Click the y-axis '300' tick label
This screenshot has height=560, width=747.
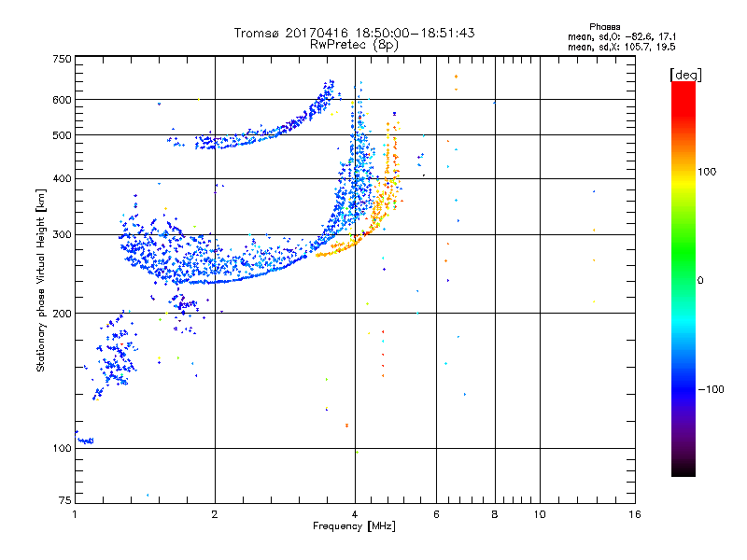click(63, 235)
